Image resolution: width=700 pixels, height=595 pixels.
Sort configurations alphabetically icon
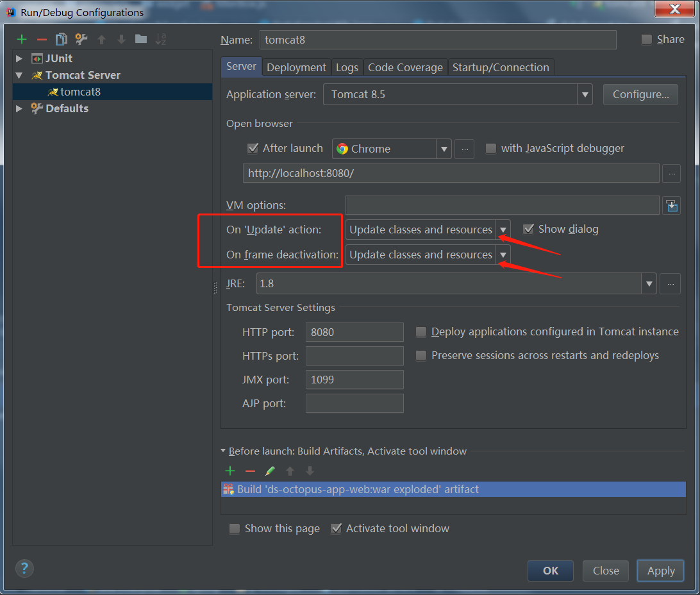point(161,39)
